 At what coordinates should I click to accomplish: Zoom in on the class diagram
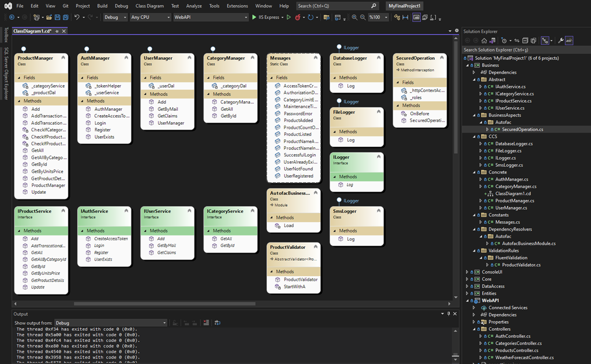tap(354, 17)
